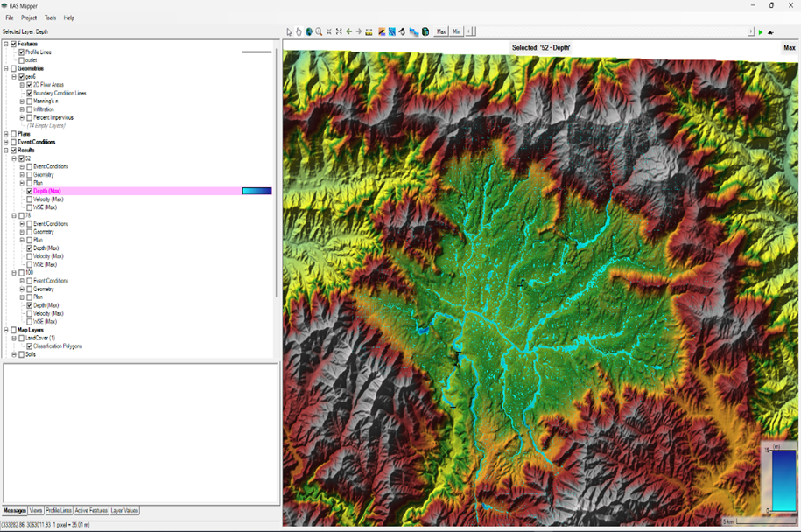Expand the Plans tree node
The width and height of the screenshot is (801, 532).
click(6, 134)
